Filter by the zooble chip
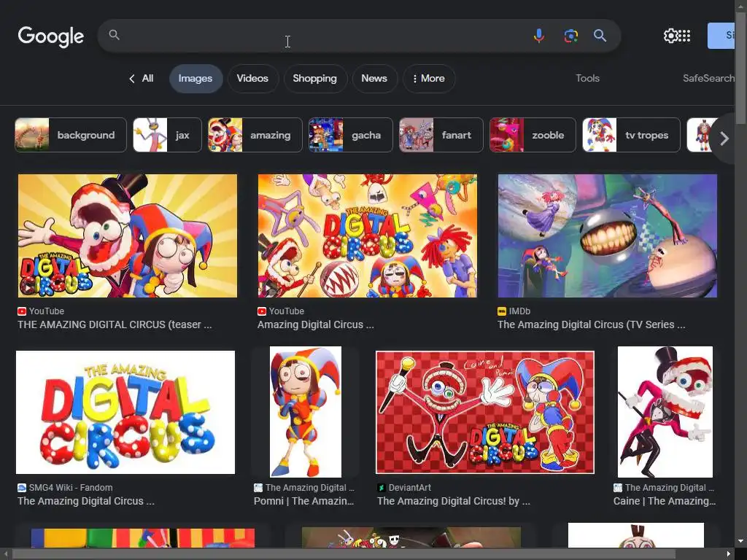This screenshot has width=747, height=560. click(533, 135)
